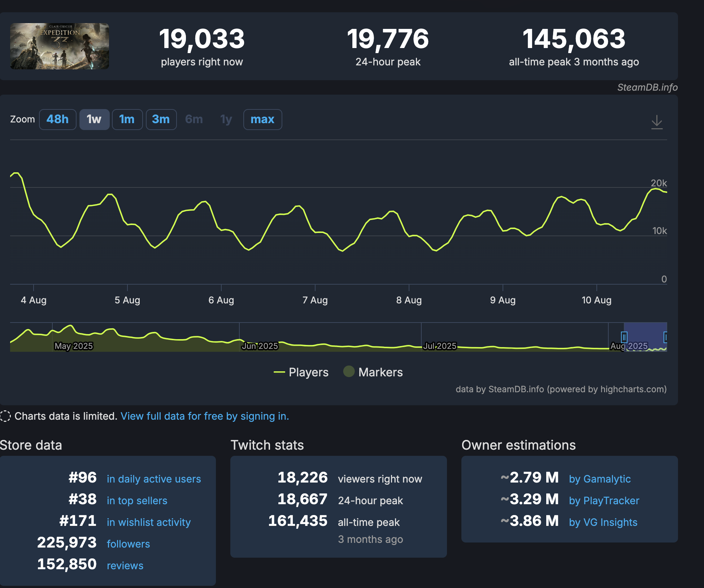Click the 19,033 players right now figure

coord(202,39)
